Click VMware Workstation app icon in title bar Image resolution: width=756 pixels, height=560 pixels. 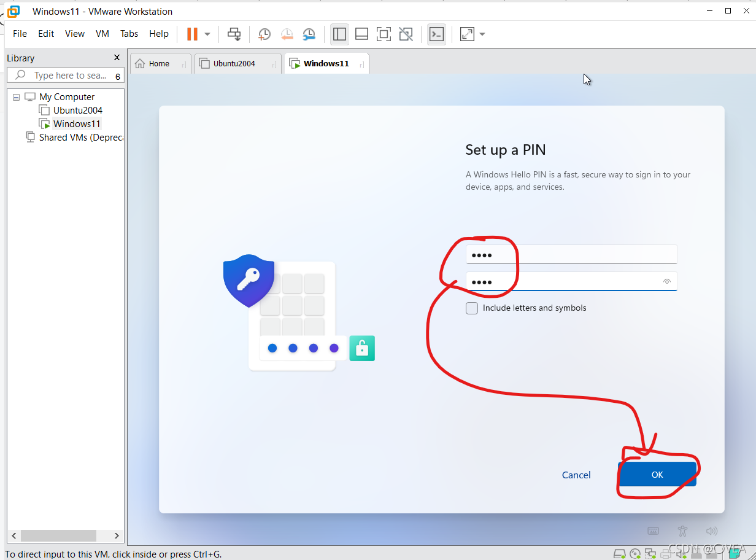pos(13,11)
